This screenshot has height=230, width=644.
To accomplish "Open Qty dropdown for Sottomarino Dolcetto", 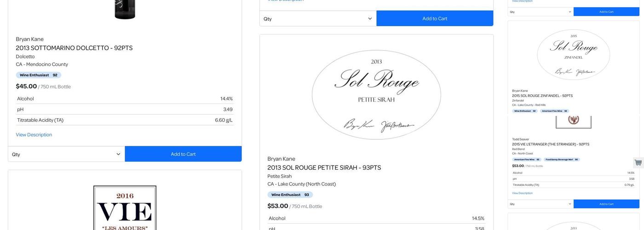I will [66, 154].
